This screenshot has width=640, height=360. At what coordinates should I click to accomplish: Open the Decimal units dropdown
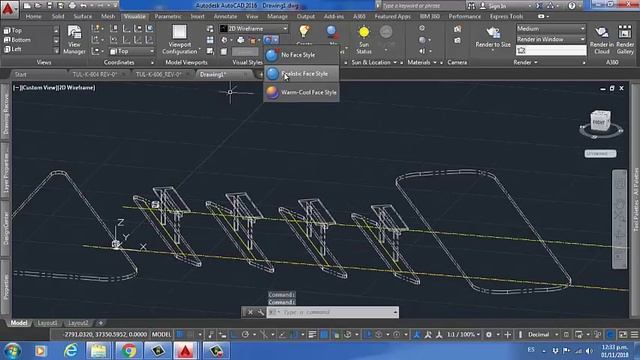click(x=542, y=335)
